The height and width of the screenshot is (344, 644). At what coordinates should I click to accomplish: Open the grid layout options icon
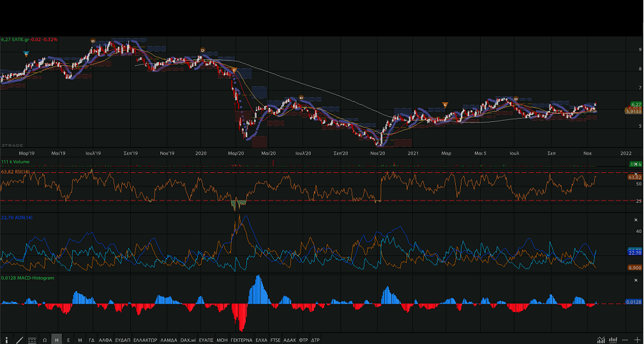[32, 340]
